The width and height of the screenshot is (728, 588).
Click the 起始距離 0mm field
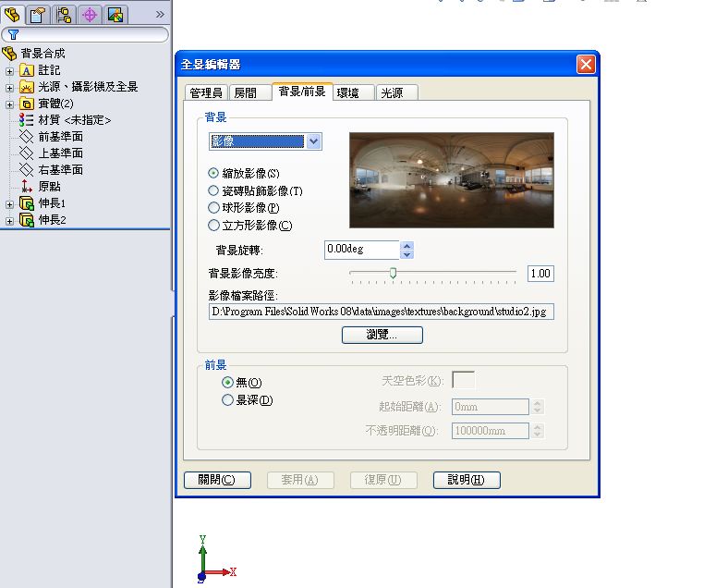point(491,407)
